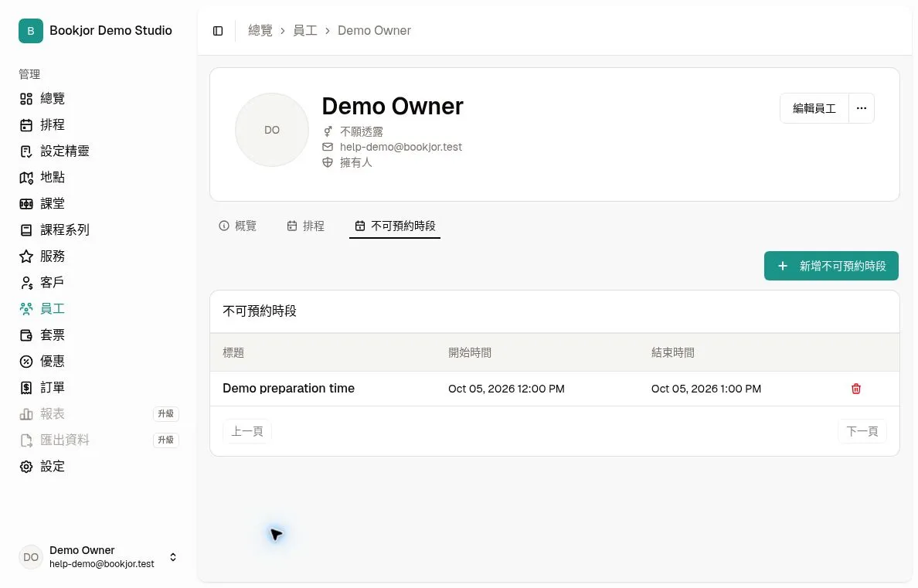
Task: Switch to the 排程 employee tab
Action: click(x=305, y=226)
